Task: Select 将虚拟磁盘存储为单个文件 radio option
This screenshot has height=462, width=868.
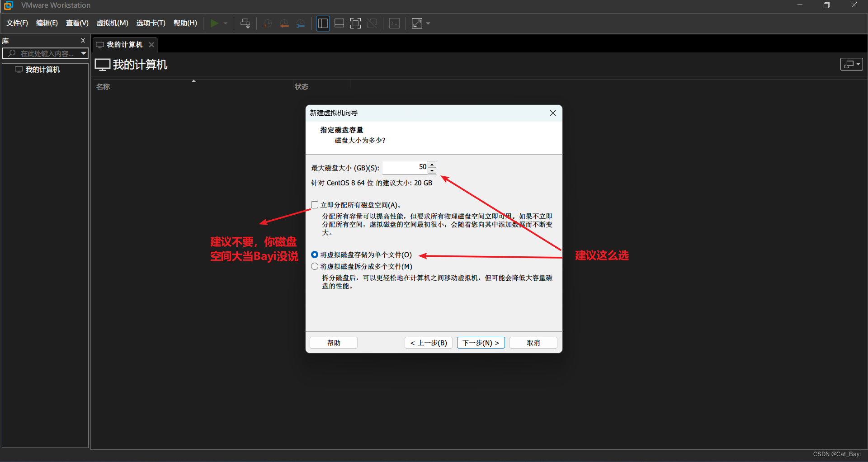Action: [315, 255]
